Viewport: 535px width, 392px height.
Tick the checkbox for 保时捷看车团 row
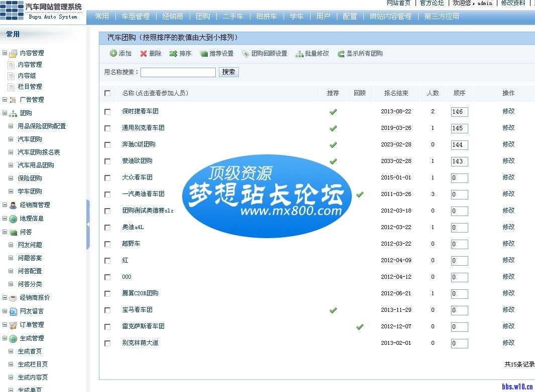pos(107,112)
